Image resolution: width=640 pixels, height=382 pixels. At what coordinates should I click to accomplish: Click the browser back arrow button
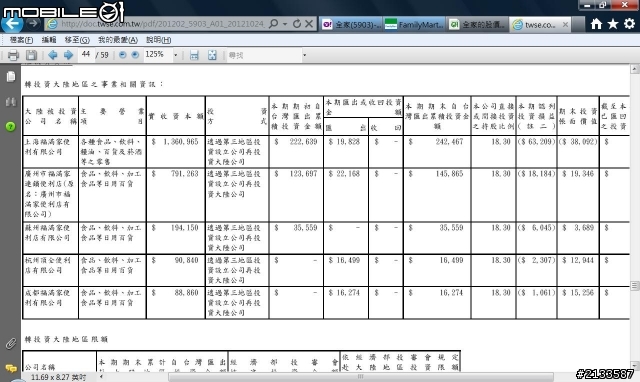tap(11, 24)
